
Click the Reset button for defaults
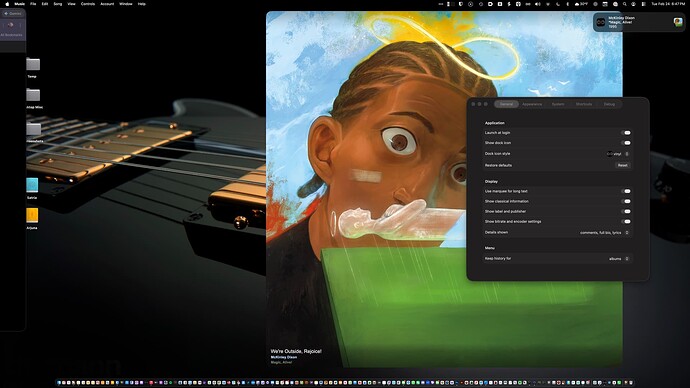pyautogui.click(x=622, y=165)
